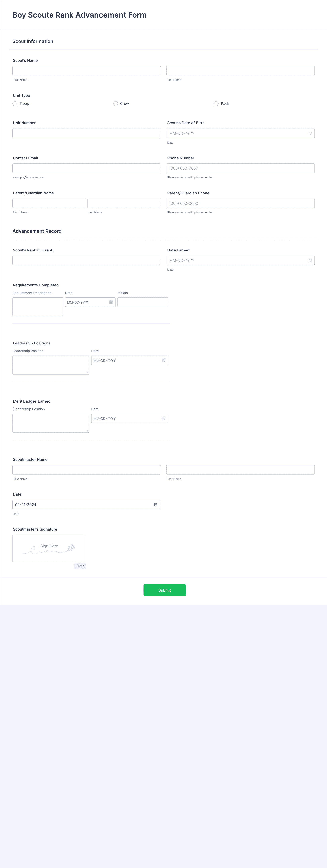Open calendar icon in Scout's Date of Birth

coord(310,133)
